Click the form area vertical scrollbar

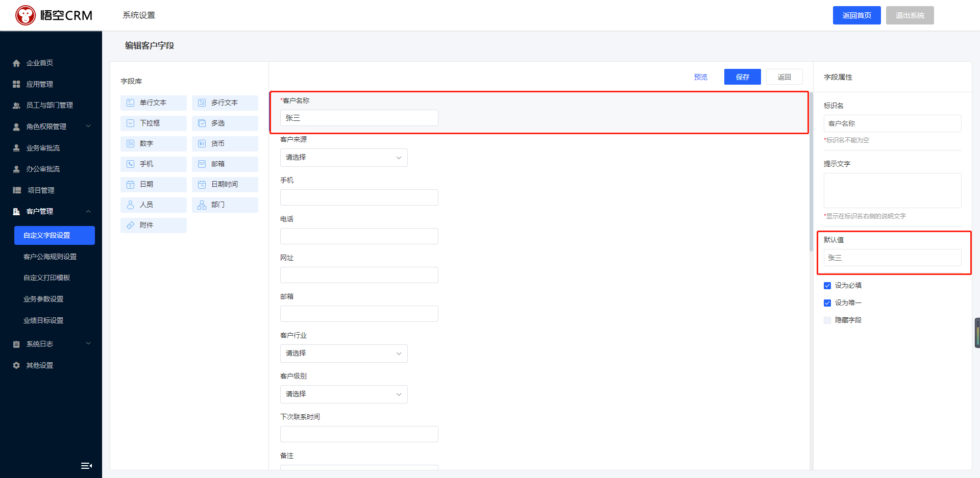click(811, 172)
